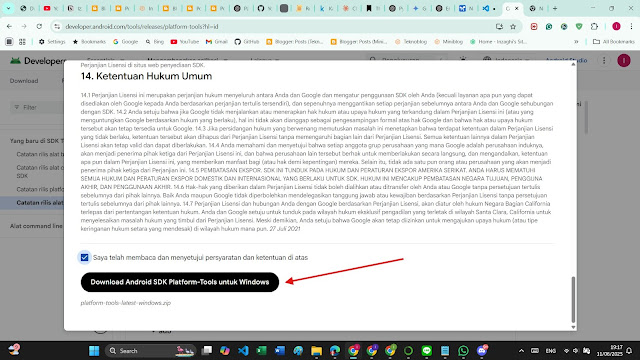Open LINE from the taskbar

coord(427,351)
